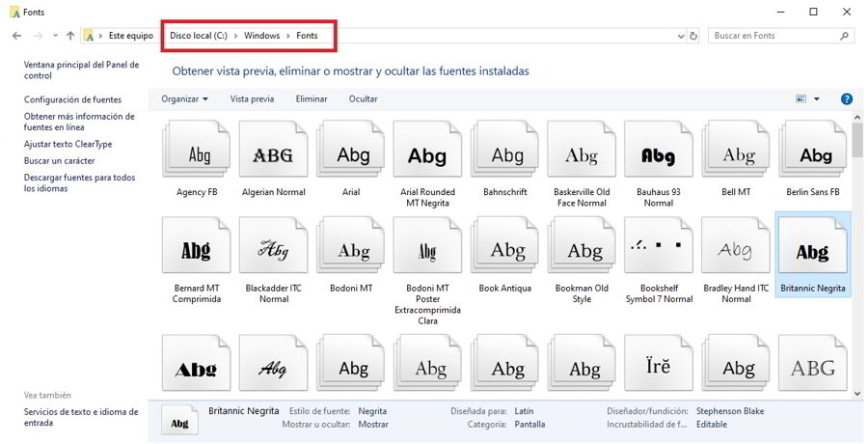Click Este equipo in the address bar
Screen dimensions: 868x444
point(130,36)
